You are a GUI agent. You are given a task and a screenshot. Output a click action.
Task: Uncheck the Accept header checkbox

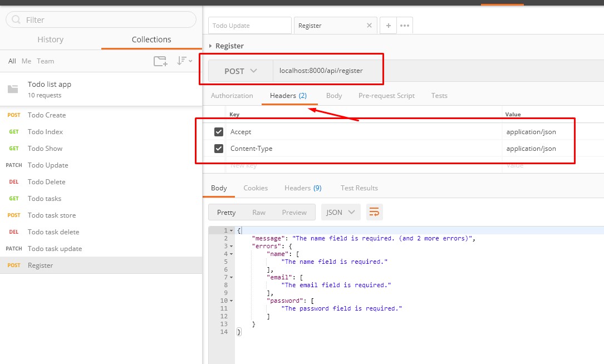(x=219, y=132)
